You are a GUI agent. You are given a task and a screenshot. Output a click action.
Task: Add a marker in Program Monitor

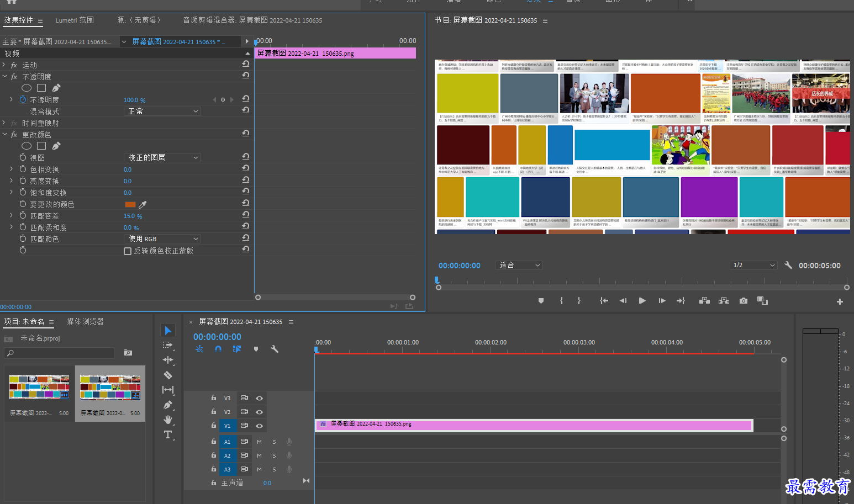(x=541, y=301)
